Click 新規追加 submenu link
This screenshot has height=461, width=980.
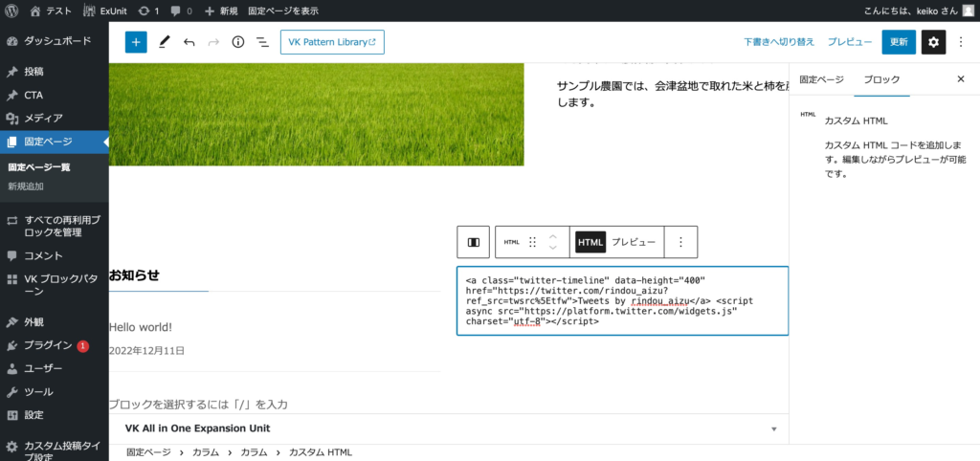coord(26,187)
